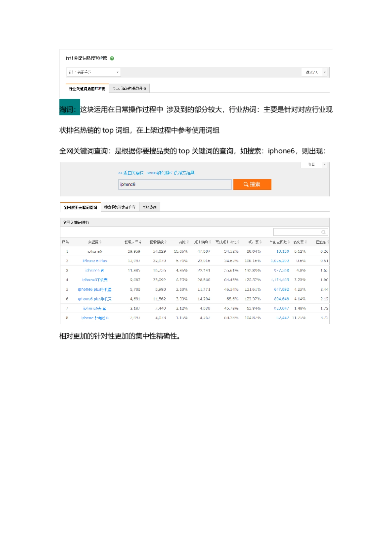392x555 pixels.
Task: Open the date range dropdown in the top gray bar
Action: 314,72
